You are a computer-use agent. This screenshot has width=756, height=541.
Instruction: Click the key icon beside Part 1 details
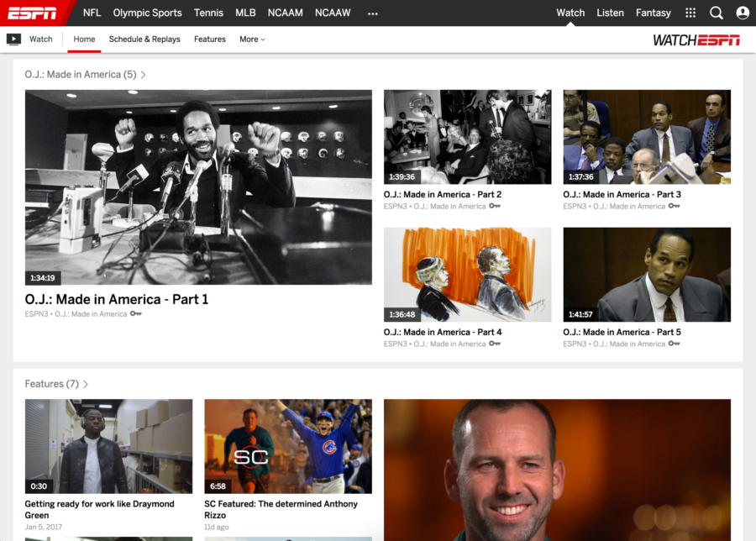point(135,313)
